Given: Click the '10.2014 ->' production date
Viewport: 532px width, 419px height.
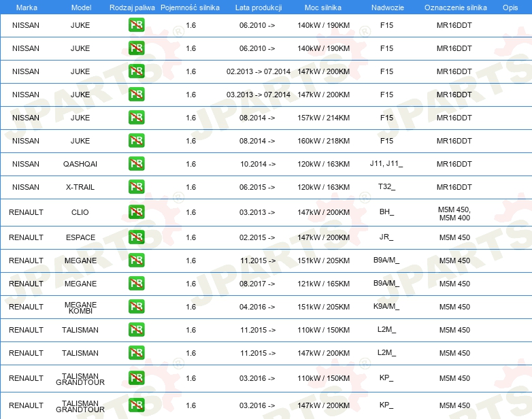Looking at the screenshot, I should (x=258, y=164).
